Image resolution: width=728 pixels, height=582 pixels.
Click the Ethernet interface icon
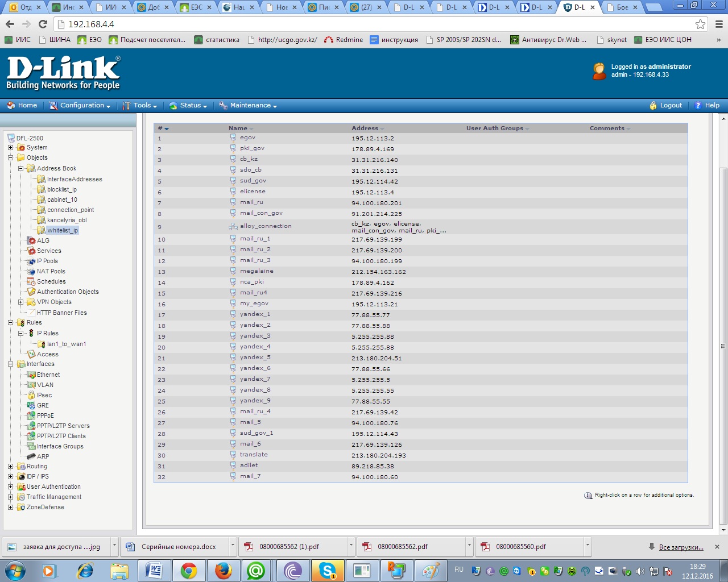tap(32, 375)
